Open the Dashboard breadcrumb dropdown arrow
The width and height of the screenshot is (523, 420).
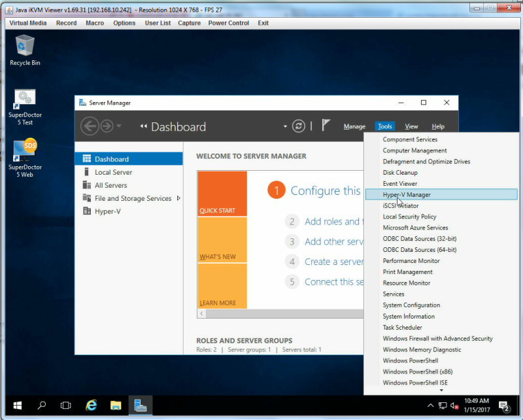285,126
